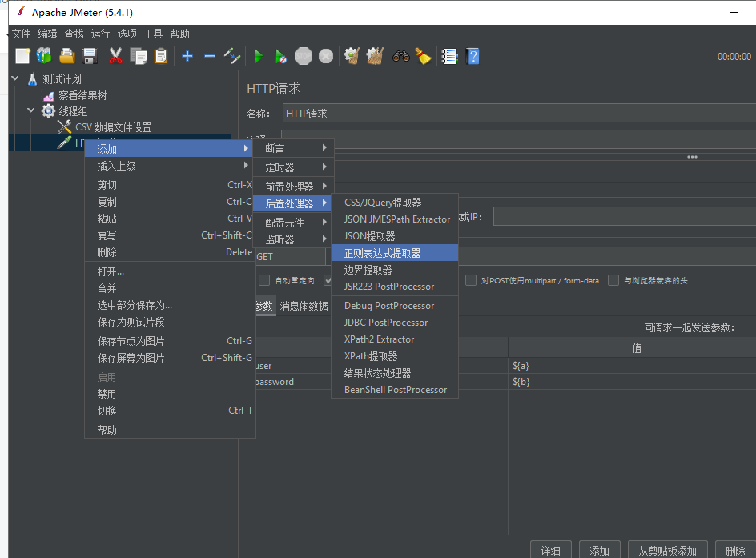Open the 帮助 menu in menu bar

coord(180,34)
